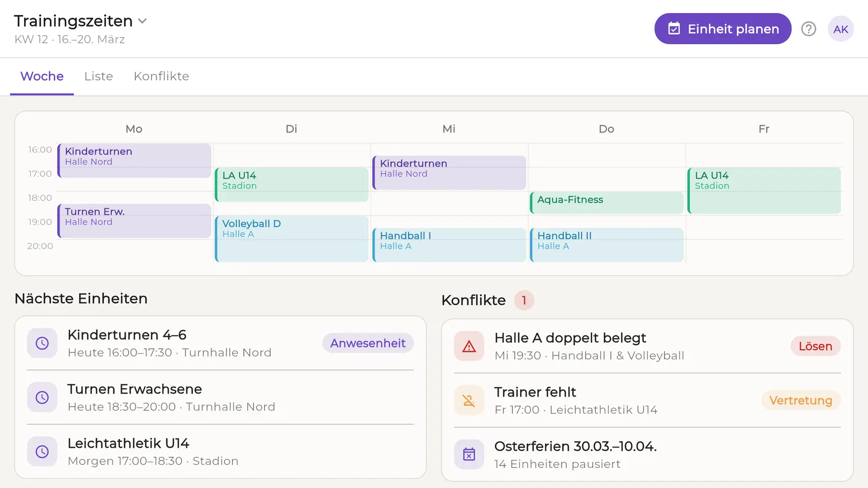Open Tuesday LA U14 Stadion event
The image size is (868, 488).
click(292, 185)
